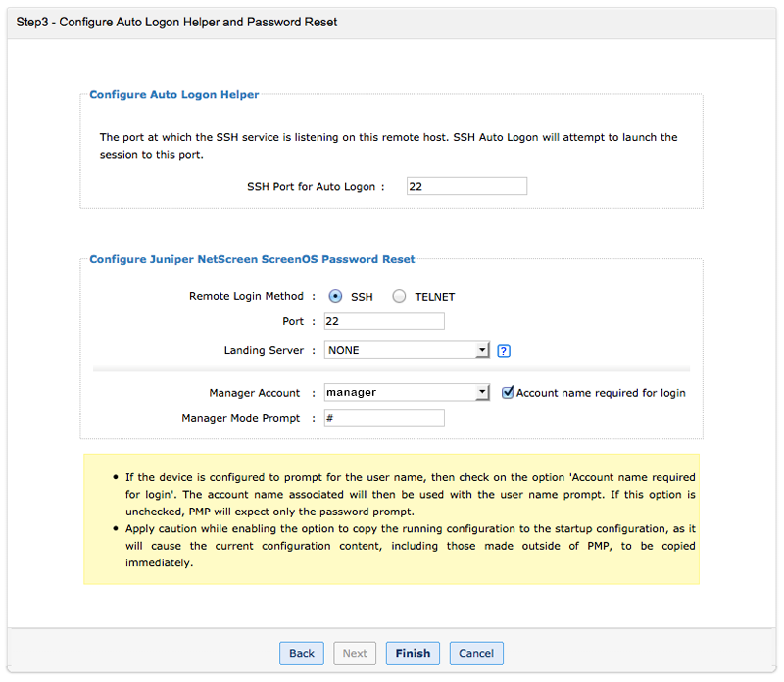The width and height of the screenshot is (784, 682).
Task: Edit the Manager Mode Prompt field
Action: coord(384,418)
